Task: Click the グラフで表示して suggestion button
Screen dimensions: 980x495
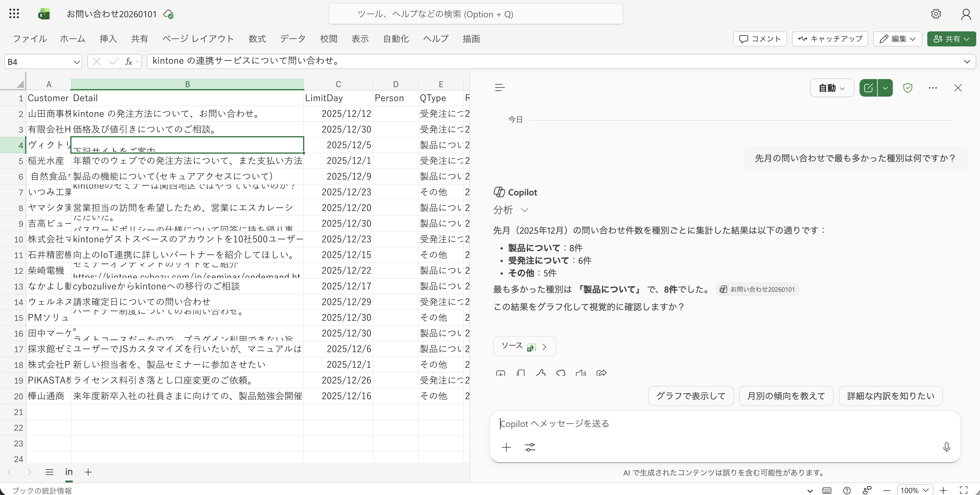Action: pyautogui.click(x=691, y=396)
